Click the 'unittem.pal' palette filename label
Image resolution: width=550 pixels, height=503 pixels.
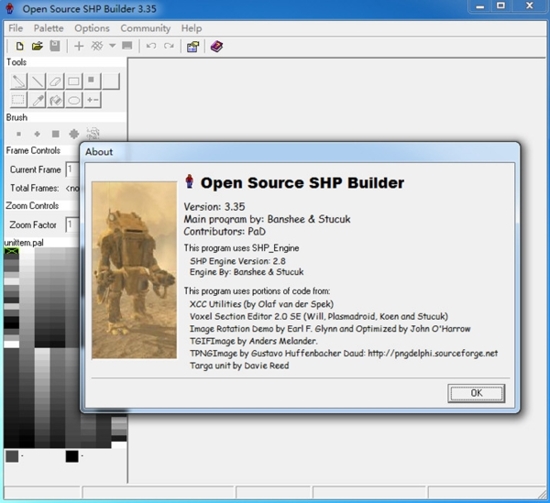pyautogui.click(x=24, y=243)
